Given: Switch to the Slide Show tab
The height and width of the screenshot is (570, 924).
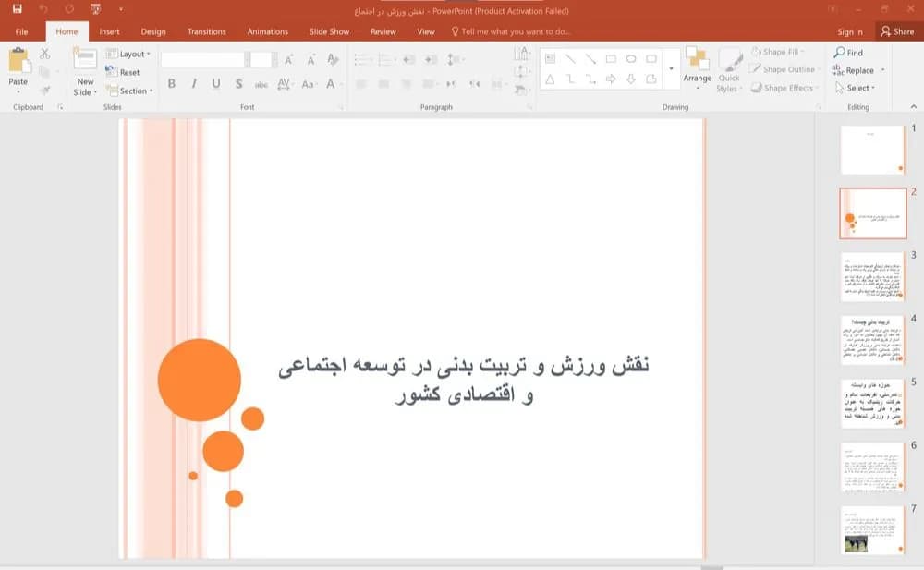Looking at the screenshot, I should 330,31.
